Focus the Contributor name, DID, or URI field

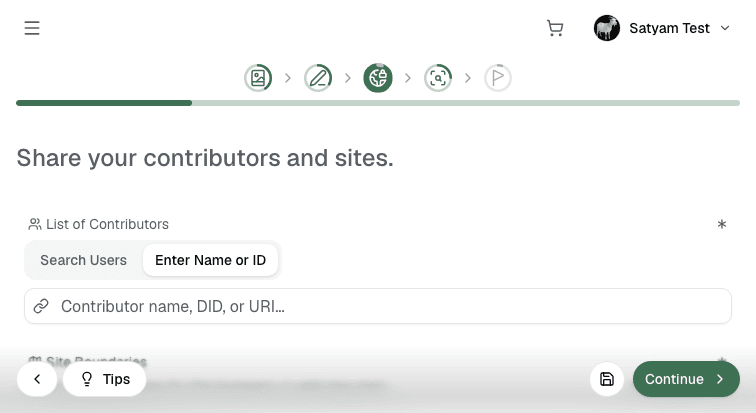tap(378, 306)
